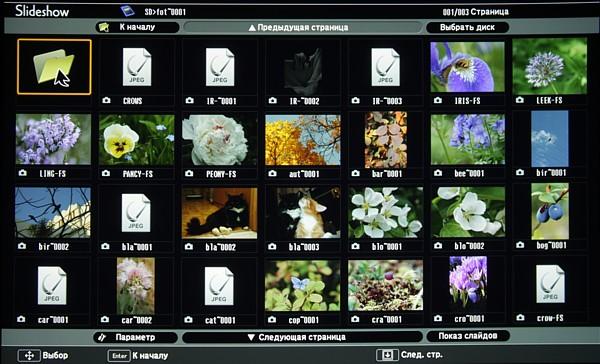Open aut~0001 autumn tree thumbnail
Viewport: 600px width, 364px height.
click(x=303, y=140)
